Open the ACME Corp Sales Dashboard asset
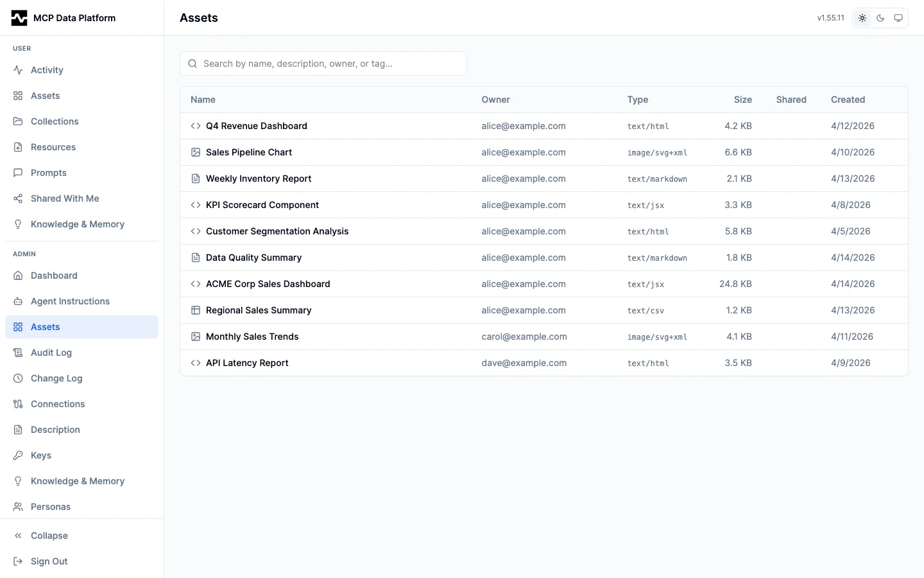924x578 pixels. (x=268, y=284)
